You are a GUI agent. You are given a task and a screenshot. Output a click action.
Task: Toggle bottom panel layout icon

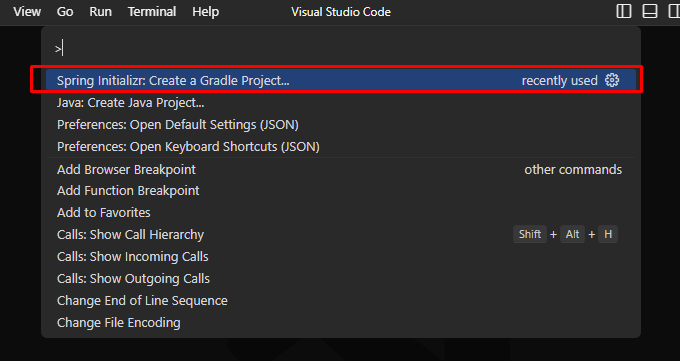[650, 11]
